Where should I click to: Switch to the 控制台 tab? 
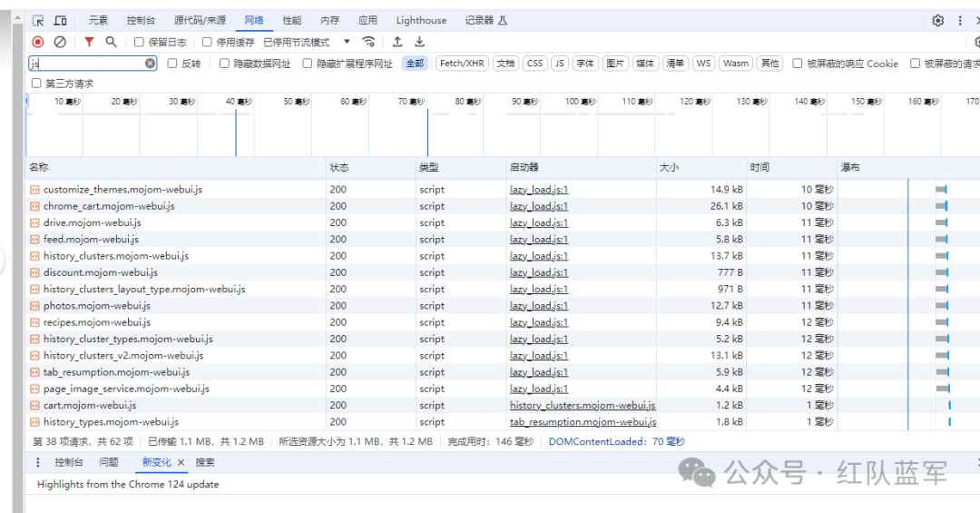pyautogui.click(x=141, y=20)
